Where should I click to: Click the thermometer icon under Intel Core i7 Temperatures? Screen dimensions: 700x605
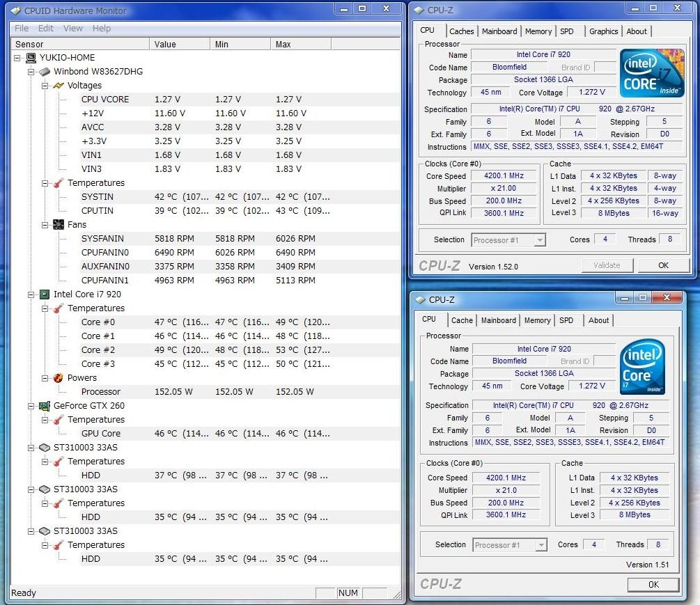point(59,308)
